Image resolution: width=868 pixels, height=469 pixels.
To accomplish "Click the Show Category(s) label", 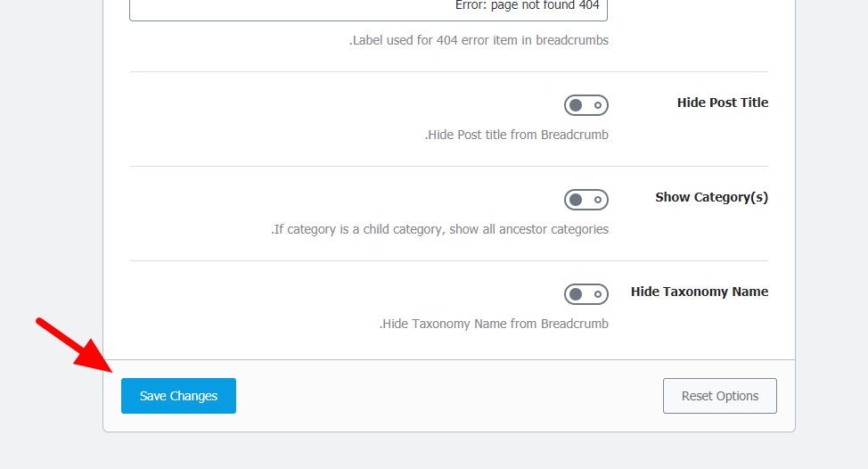I will (x=711, y=197).
